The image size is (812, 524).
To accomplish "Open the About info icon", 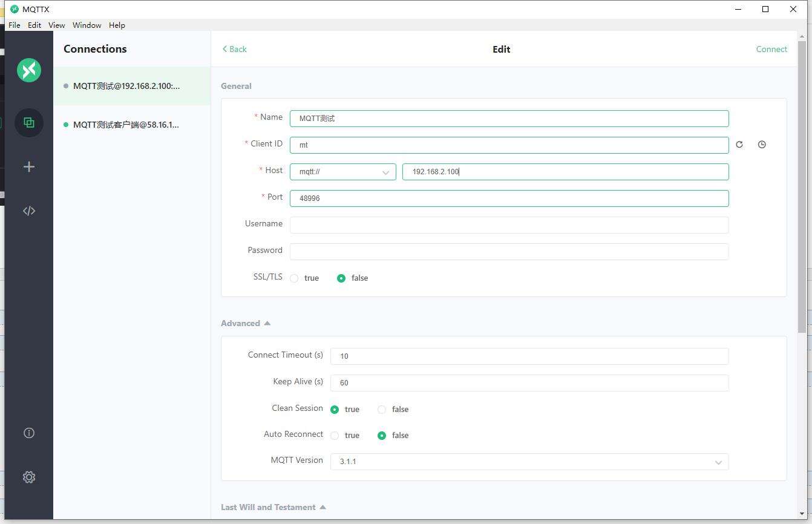I will (29, 433).
